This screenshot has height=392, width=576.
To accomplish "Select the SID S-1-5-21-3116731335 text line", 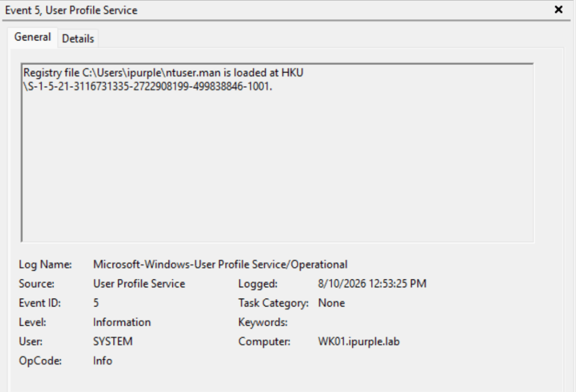I will coord(148,87).
